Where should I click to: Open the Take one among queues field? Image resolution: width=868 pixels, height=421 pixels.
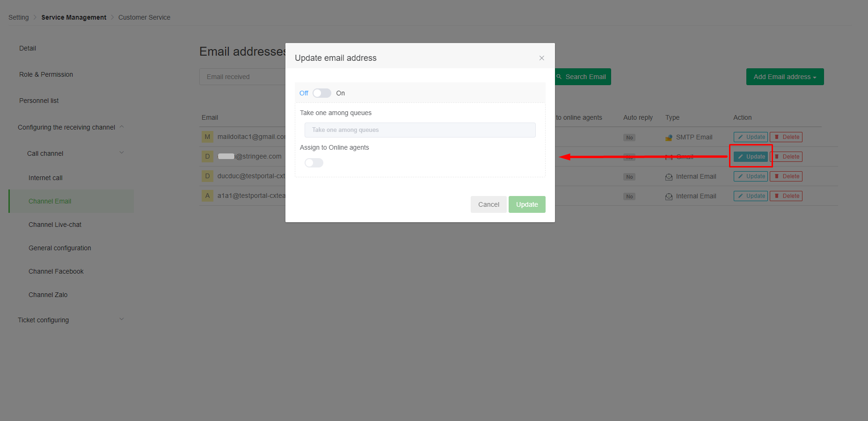click(x=420, y=130)
